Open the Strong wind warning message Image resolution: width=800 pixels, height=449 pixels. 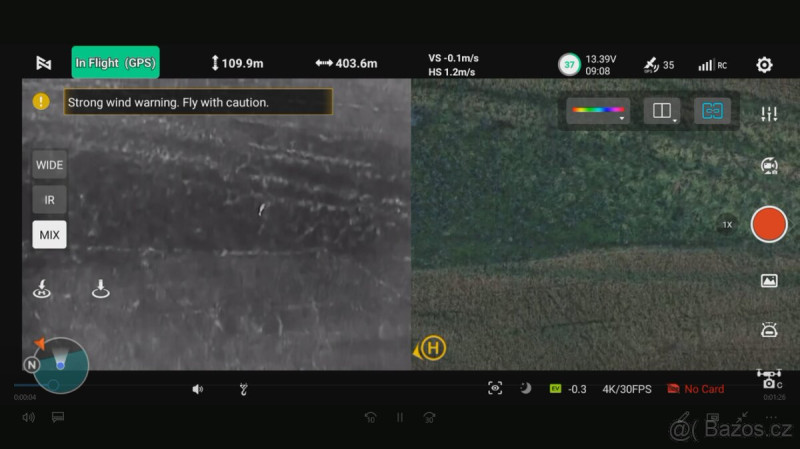point(198,102)
